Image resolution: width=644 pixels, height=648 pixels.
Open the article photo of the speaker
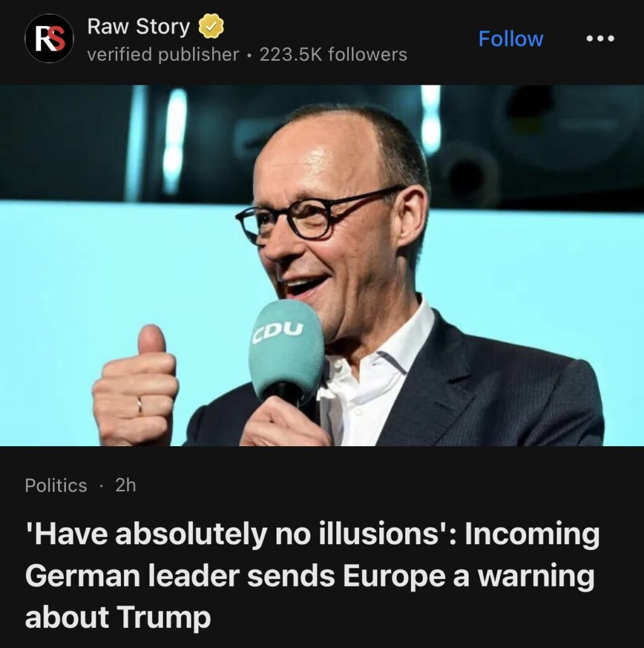click(322, 265)
